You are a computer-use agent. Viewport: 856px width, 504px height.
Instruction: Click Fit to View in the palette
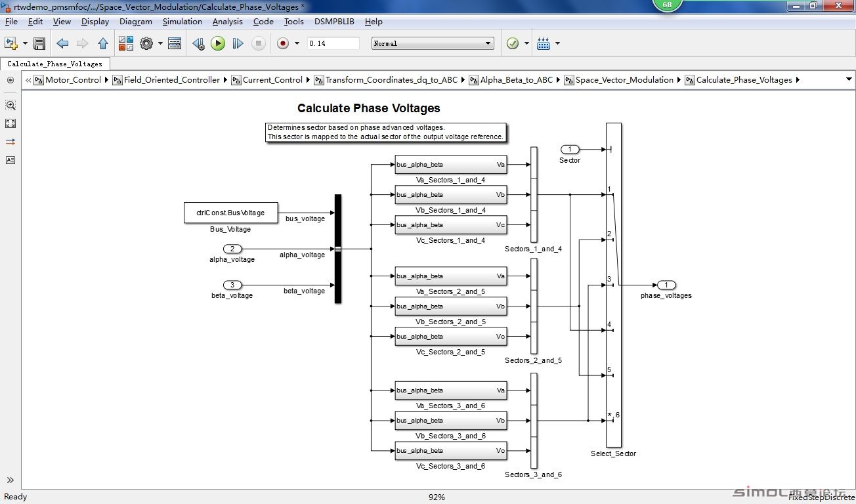click(11, 123)
